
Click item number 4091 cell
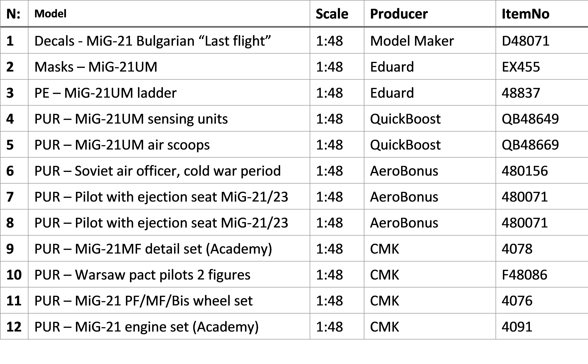point(542,326)
